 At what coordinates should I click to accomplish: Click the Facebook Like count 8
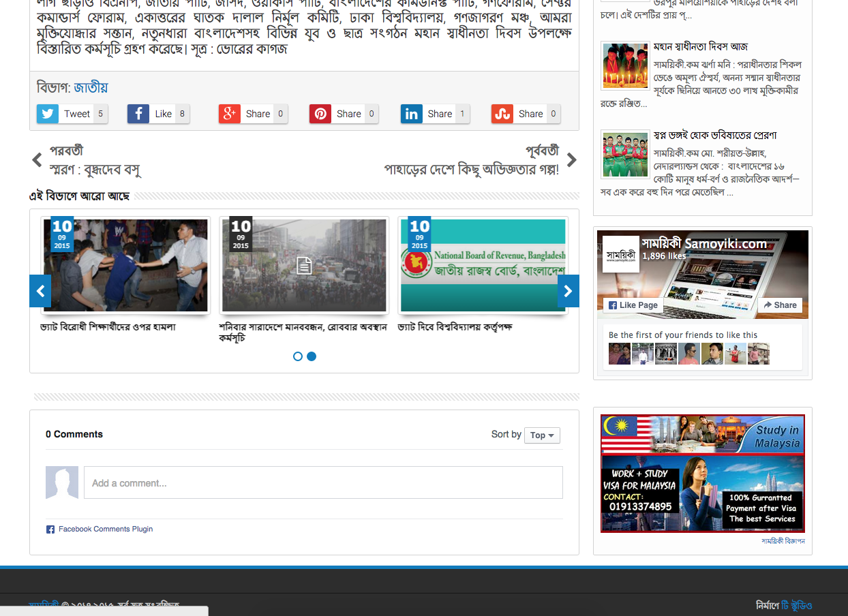tap(182, 114)
